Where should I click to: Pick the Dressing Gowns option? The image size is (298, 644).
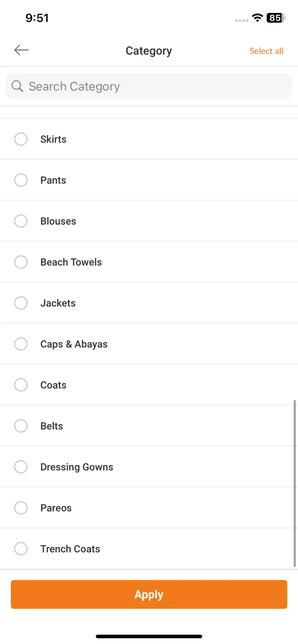click(x=149, y=467)
